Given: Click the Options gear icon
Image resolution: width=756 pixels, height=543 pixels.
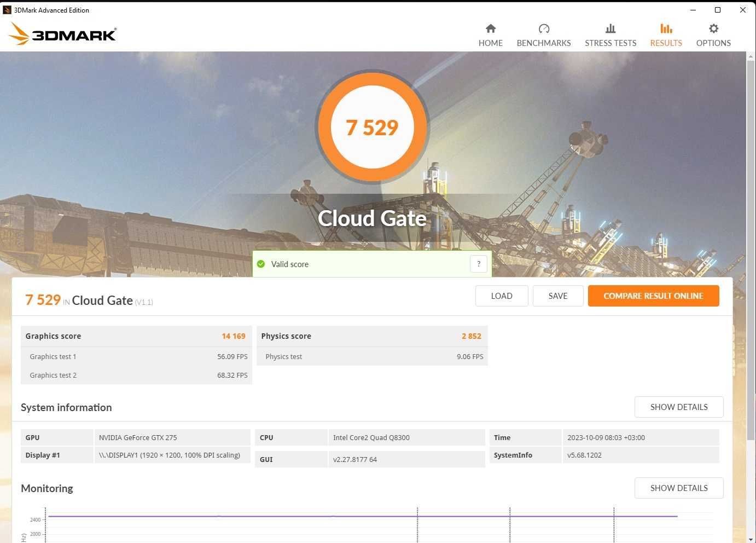Looking at the screenshot, I should [713, 28].
